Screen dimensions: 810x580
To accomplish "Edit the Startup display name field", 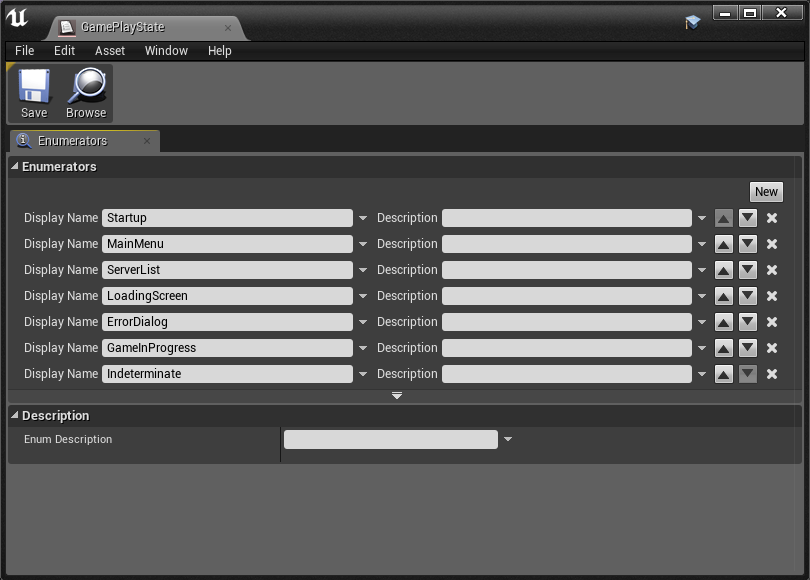I will (227, 218).
